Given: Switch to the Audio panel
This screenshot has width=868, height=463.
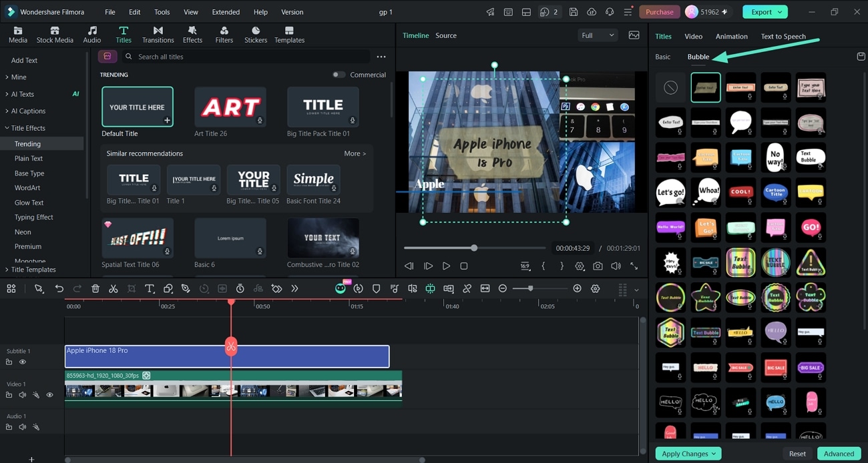Looking at the screenshot, I should tap(92, 35).
